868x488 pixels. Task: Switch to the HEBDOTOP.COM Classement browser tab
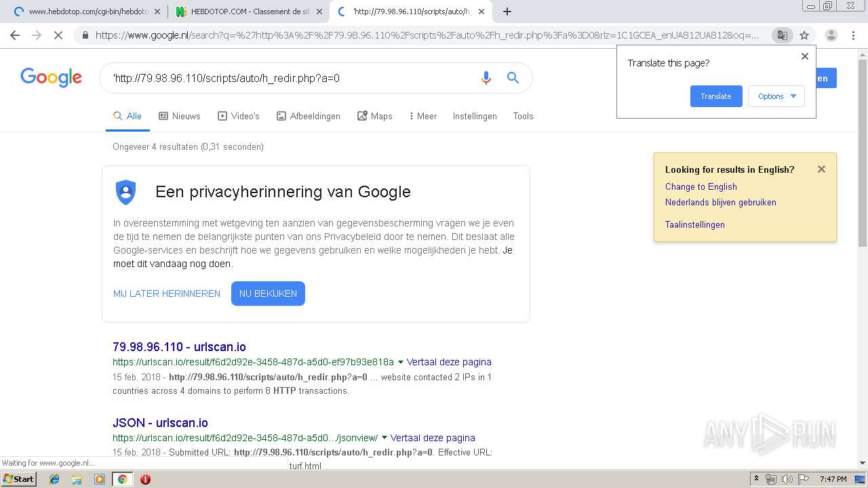[249, 12]
